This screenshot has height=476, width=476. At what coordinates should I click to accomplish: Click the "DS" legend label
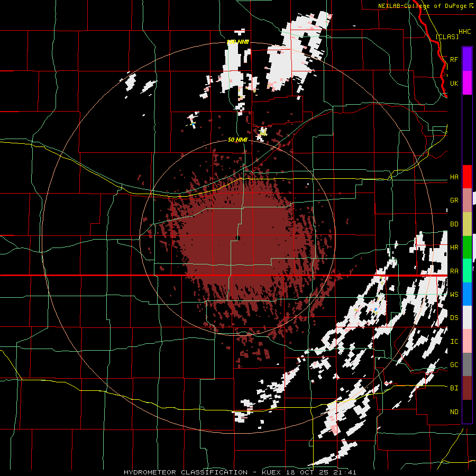pos(454,318)
